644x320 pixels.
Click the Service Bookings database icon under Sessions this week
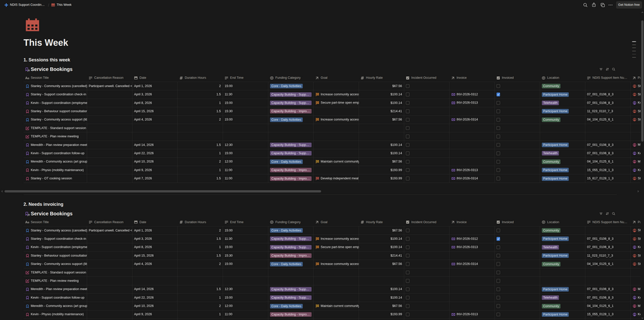[27, 70]
